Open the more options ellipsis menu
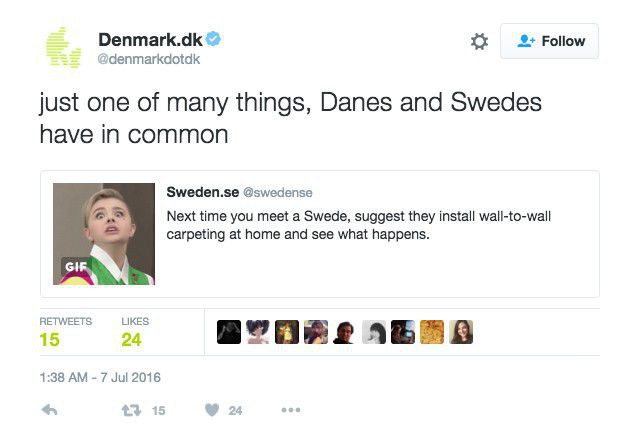This screenshot has height=435, width=640. tap(291, 410)
